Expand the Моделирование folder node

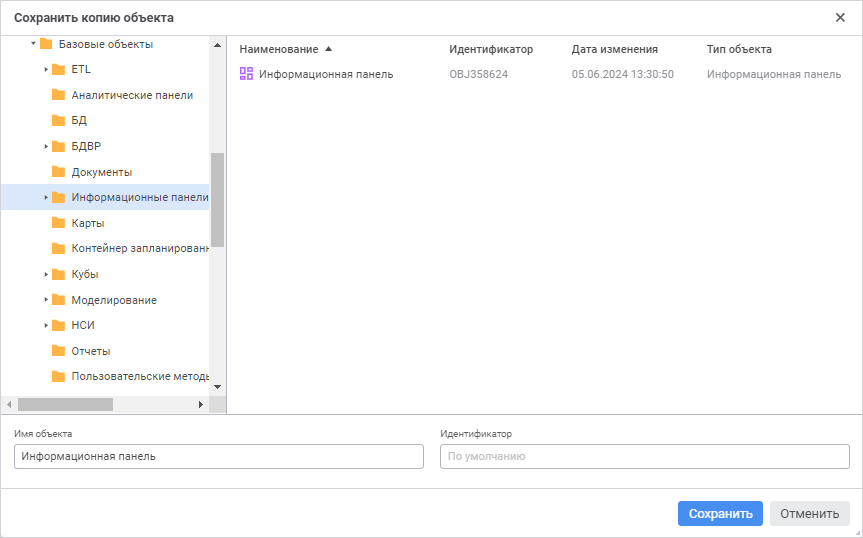pos(46,300)
